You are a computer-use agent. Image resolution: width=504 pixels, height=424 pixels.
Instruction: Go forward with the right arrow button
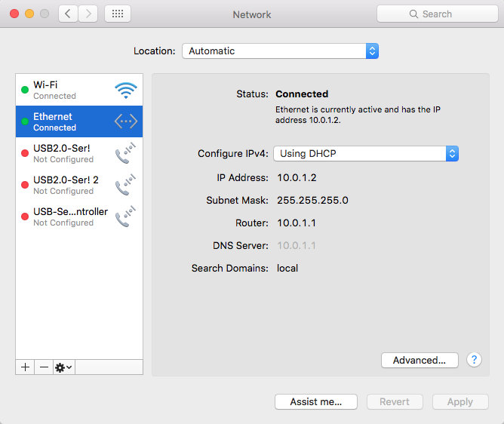click(x=88, y=14)
